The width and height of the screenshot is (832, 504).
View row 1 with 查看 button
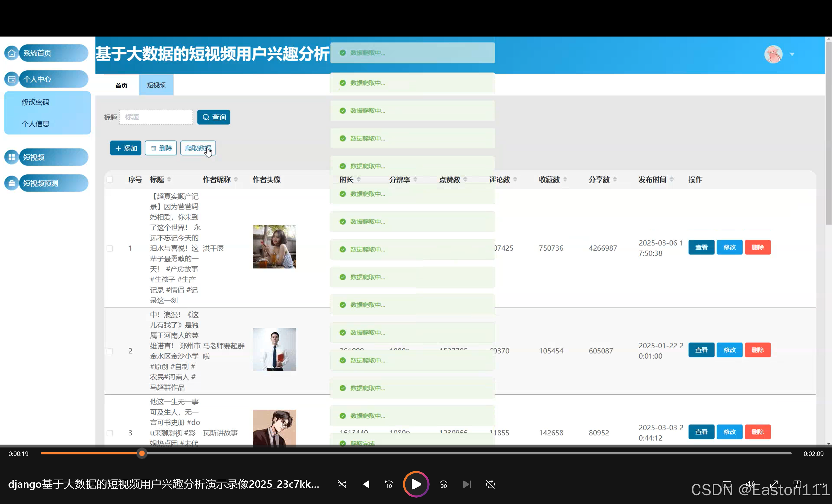(x=701, y=247)
